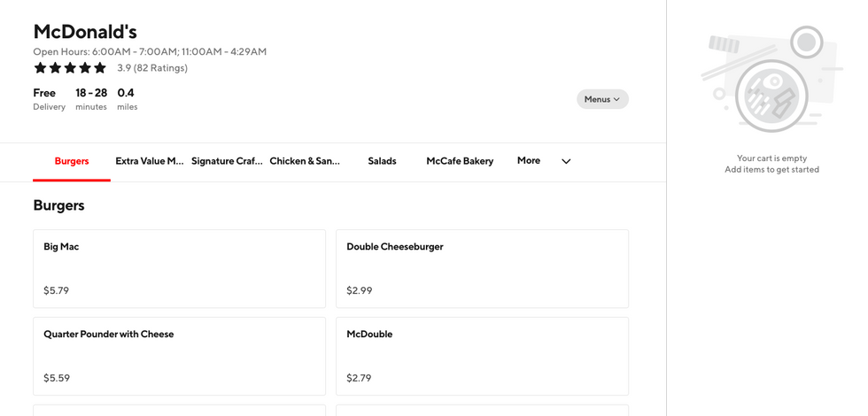Select the Burgers tab
Screen dimensions: 868x416
tap(72, 161)
